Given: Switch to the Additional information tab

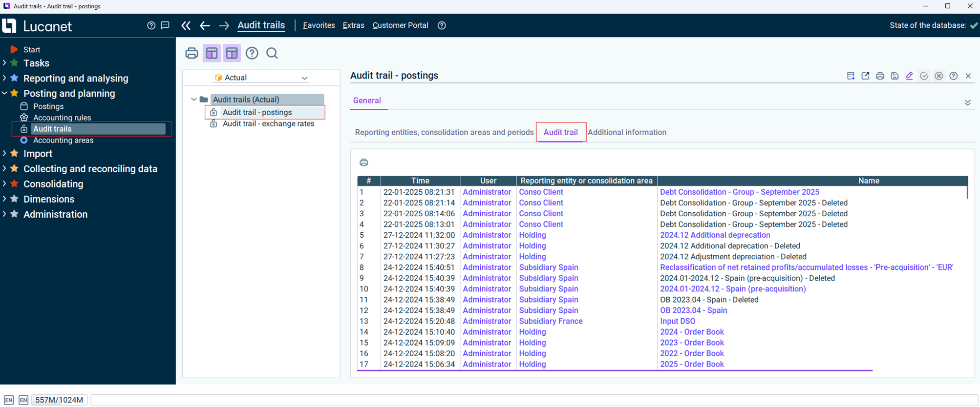Looking at the screenshot, I should [x=627, y=132].
